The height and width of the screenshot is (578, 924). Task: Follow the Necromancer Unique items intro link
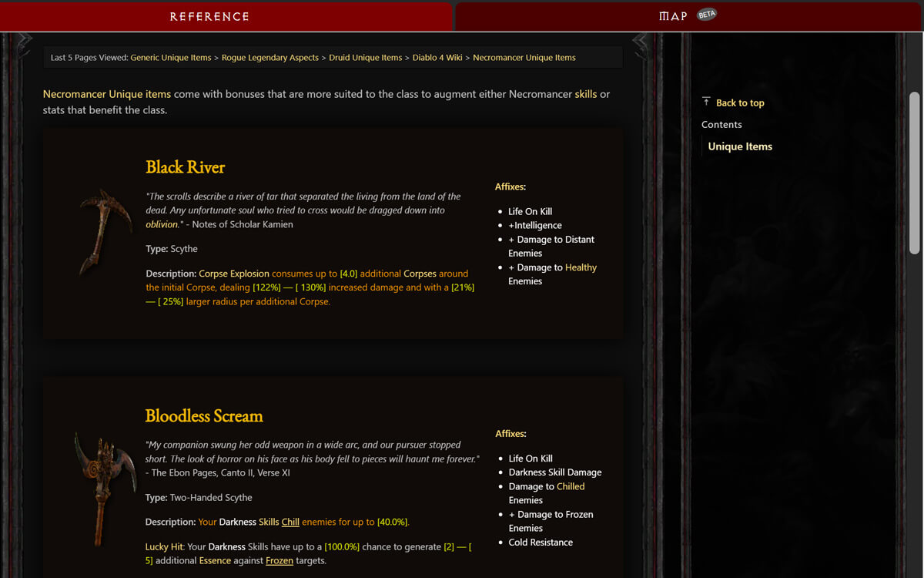[x=107, y=94]
